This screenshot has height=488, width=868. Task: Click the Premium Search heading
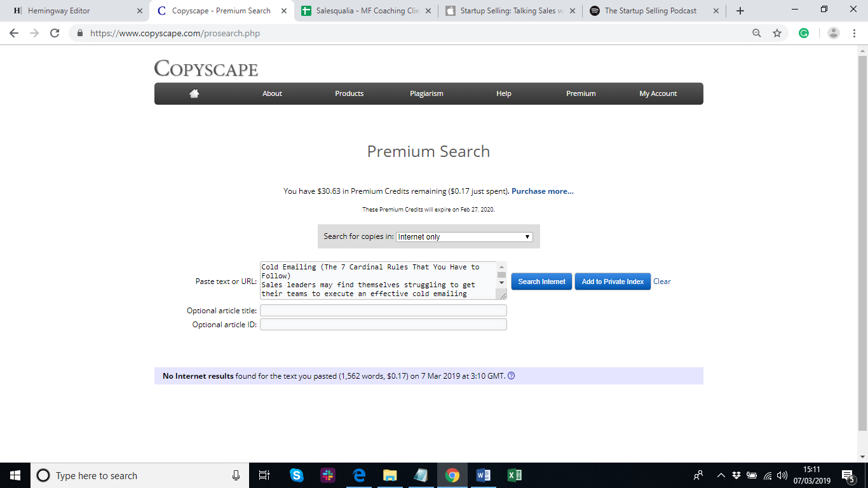coord(428,151)
